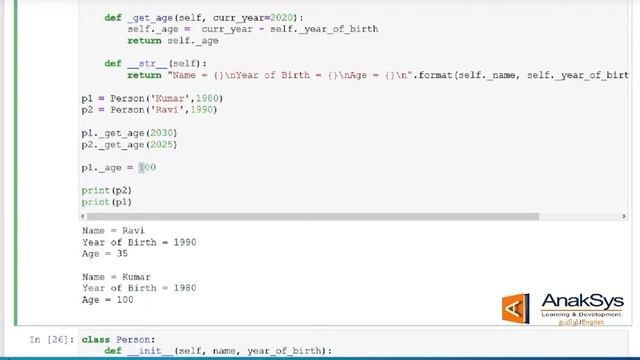Click the line p1 = Person('Kumar',1980)
Image resolution: width=640 pixels, height=360 pixels.
coord(152,98)
